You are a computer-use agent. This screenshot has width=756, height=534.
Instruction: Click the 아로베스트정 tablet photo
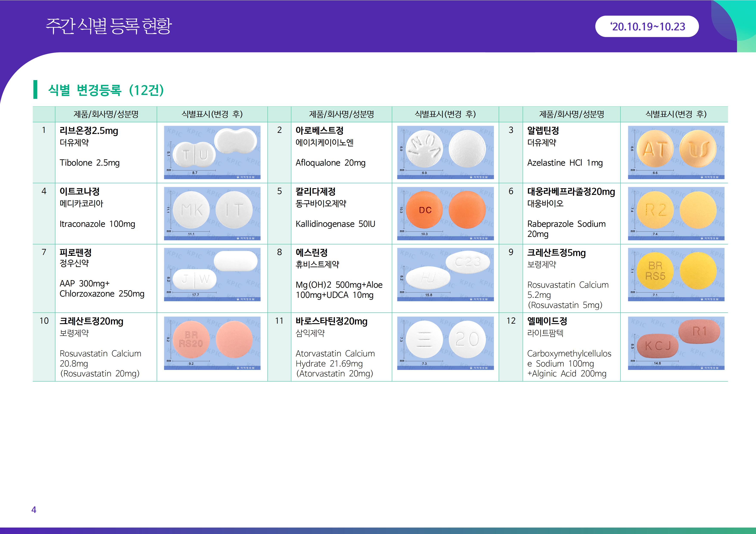[445, 152]
